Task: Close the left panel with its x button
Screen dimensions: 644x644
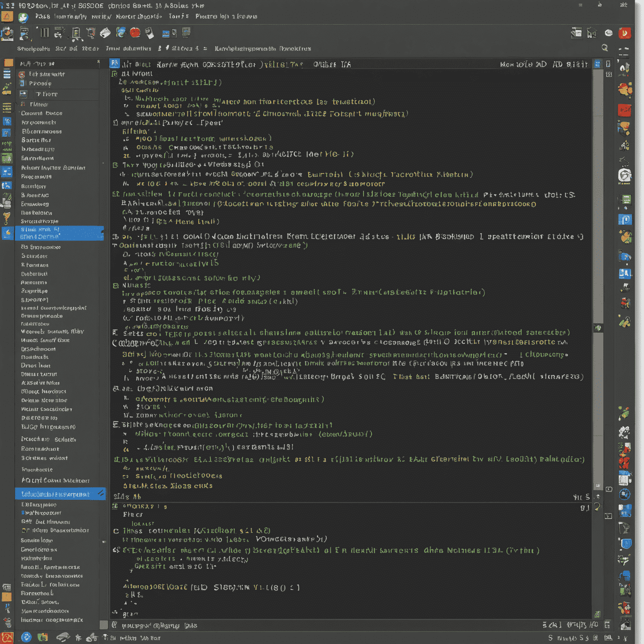Action: pyautogui.click(x=99, y=62)
